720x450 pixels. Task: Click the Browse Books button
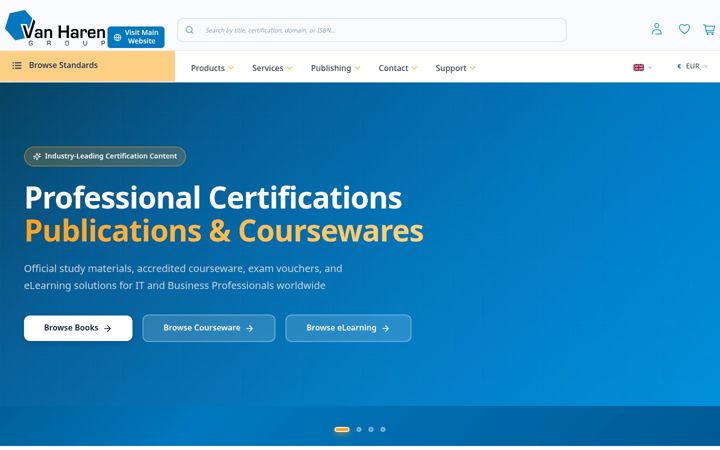tap(78, 328)
